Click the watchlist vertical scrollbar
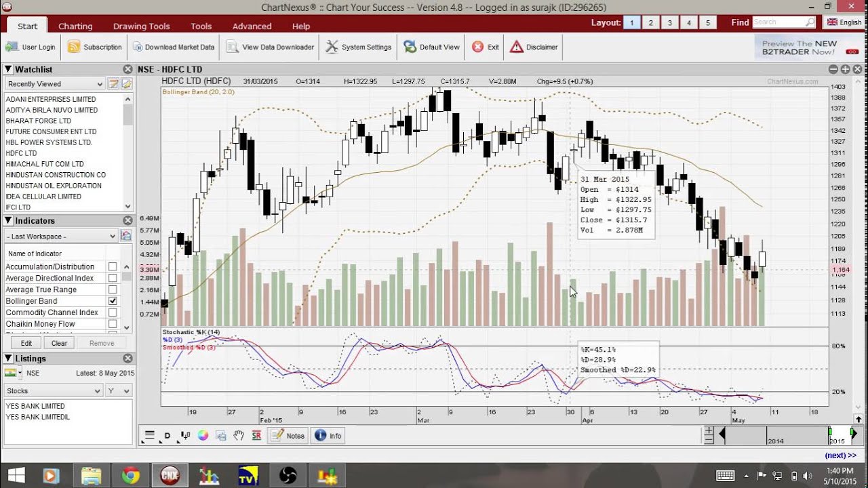 [x=128, y=152]
